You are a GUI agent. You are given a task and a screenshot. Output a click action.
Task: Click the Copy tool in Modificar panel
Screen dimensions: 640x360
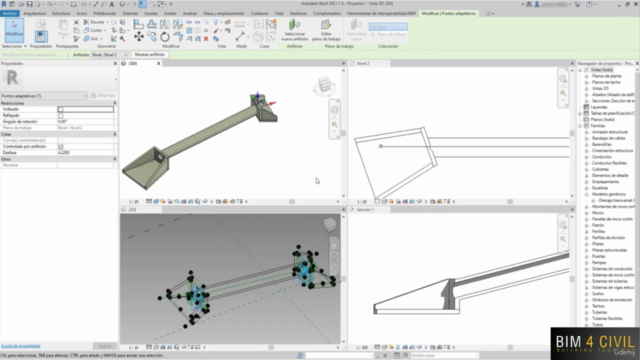click(152, 37)
